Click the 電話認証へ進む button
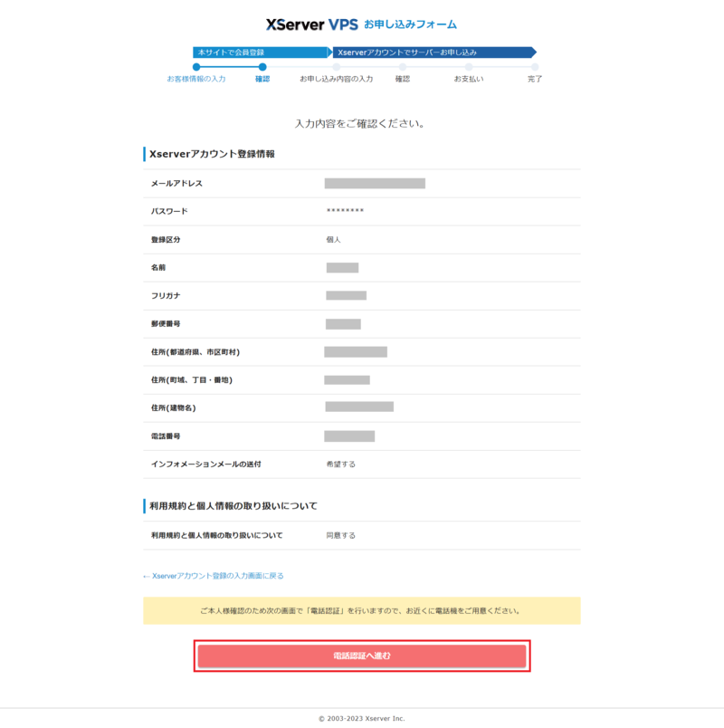 point(361,656)
